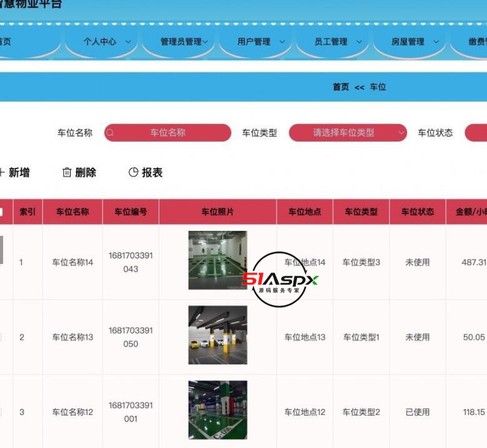
Task: Click the 删除 button
Action: (x=79, y=172)
